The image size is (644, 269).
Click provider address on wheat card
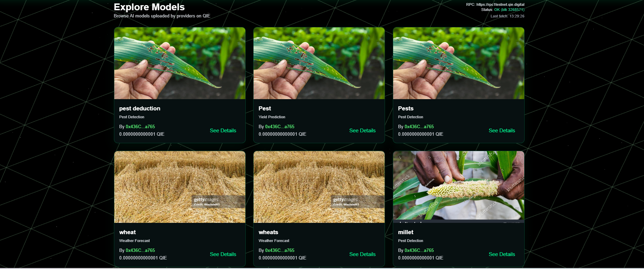pyautogui.click(x=140, y=250)
